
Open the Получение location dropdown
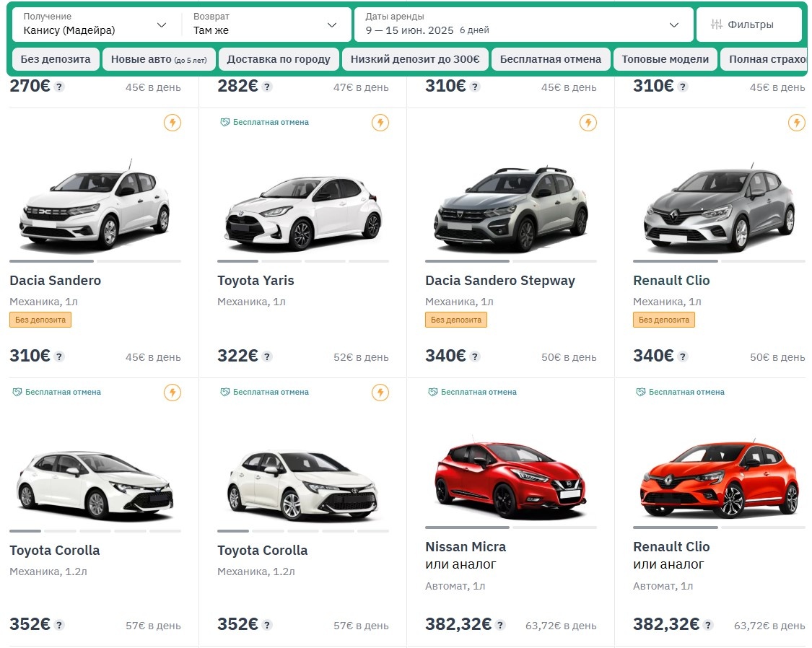point(94,24)
